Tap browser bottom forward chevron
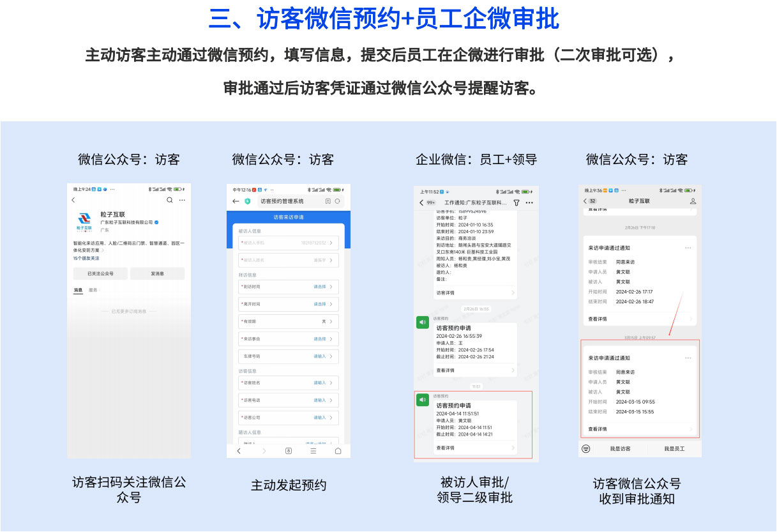 click(264, 450)
